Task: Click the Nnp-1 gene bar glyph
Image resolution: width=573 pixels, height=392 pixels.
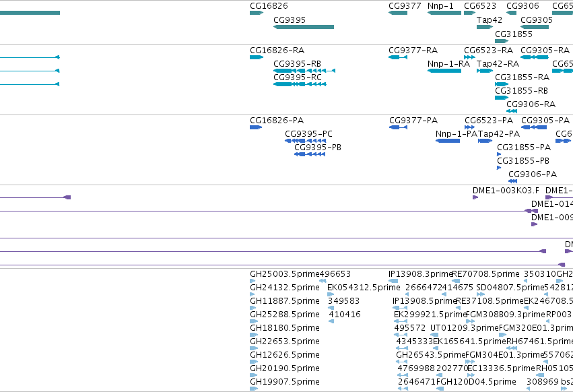Action: point(444,13)
